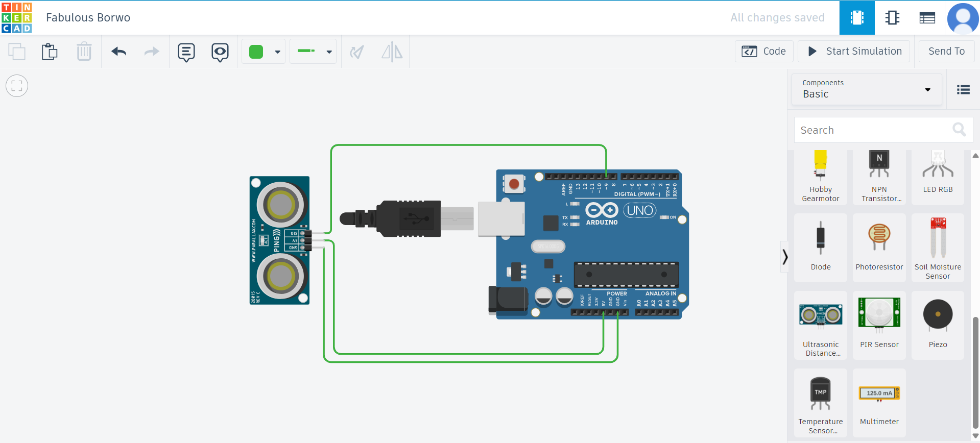Switch to Circuit view tab
This screenshot has width=980, height=443.
pyautogui.click(x=857, y=18)
